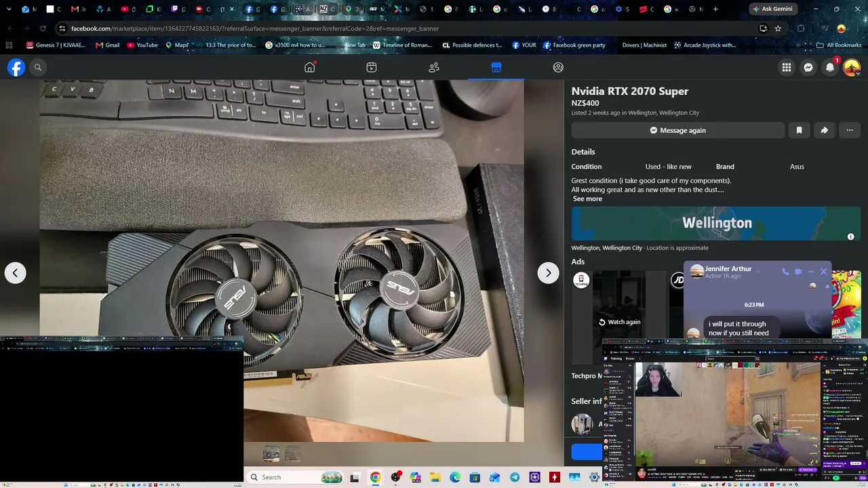This screenshot has height=488, width=868.
Task: Minimize the Jennifer Arthur chat popup
Action: 811,272
